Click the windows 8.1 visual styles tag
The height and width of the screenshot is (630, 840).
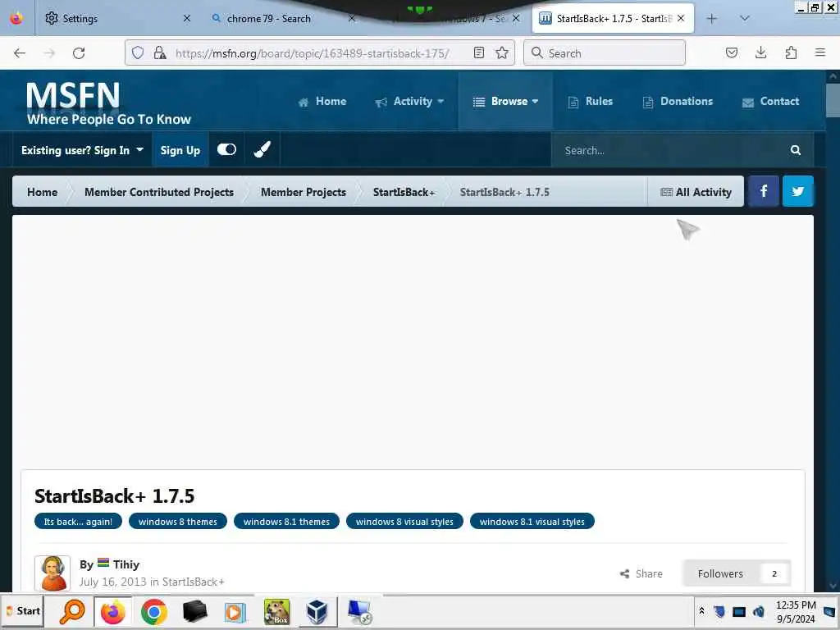pos(532,521)
